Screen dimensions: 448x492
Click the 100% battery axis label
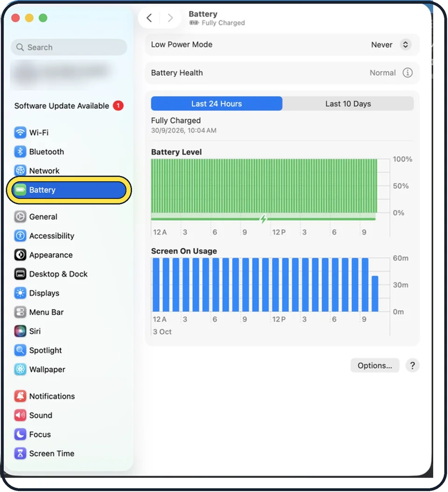click(x=403, y=159)
